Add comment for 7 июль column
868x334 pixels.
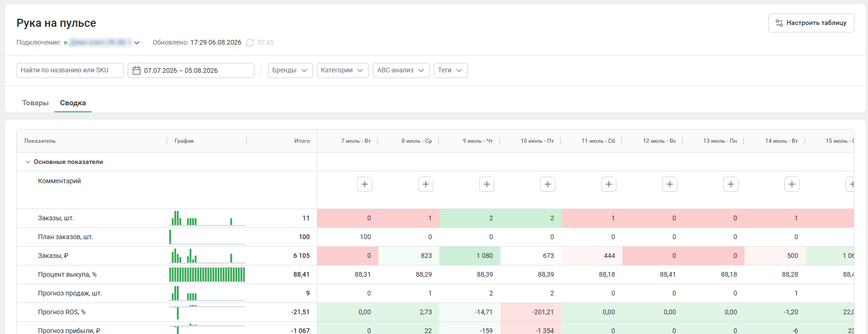[x=365, y=184]
